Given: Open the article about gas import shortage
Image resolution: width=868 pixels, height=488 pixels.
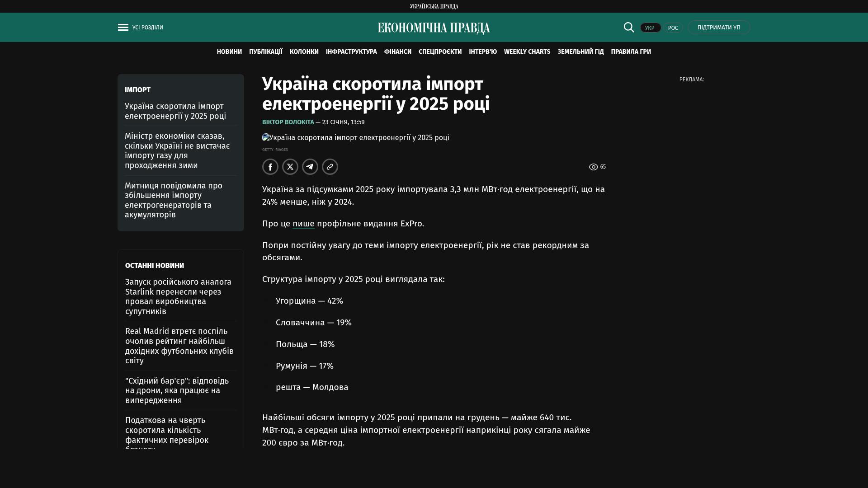Looking at the screenshot, I should click(177, 150).
